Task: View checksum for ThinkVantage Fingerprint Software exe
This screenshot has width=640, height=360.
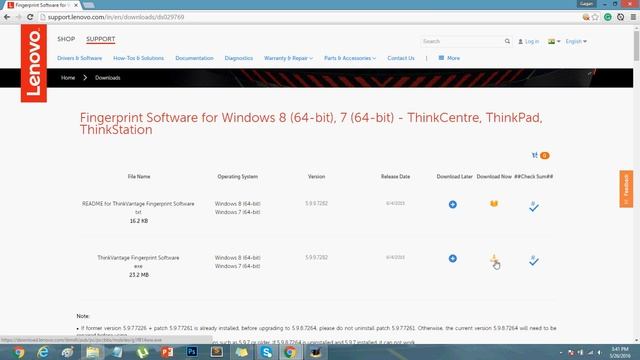Action: 533,260
